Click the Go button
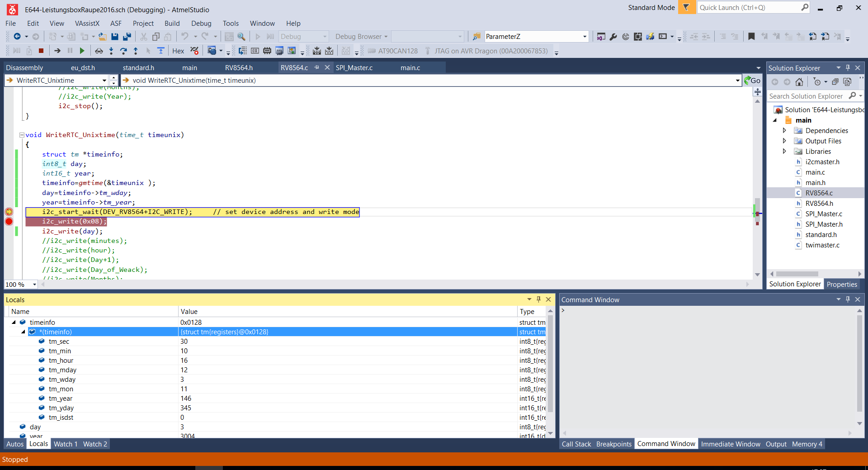 coord(753,81)
